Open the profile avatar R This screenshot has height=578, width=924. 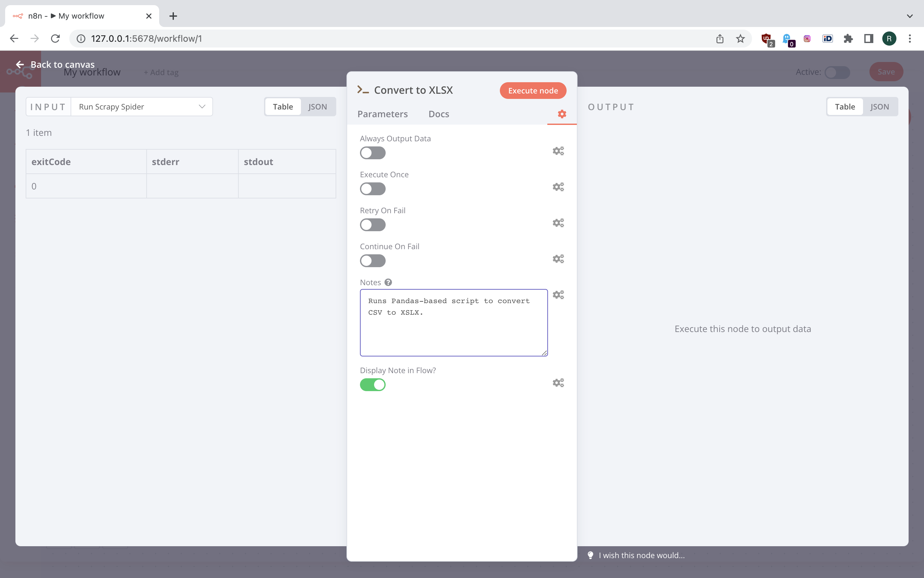tap(889, 39)
